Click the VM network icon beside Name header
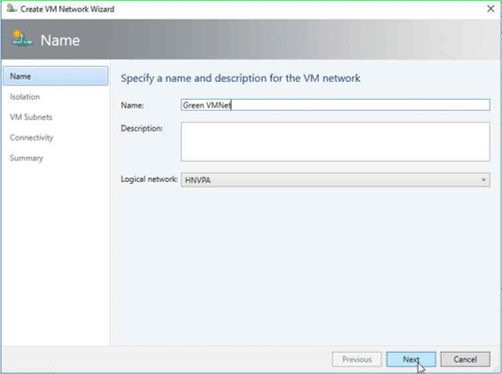The width and height of the screenshot is (502, 374). coord(22,39)
